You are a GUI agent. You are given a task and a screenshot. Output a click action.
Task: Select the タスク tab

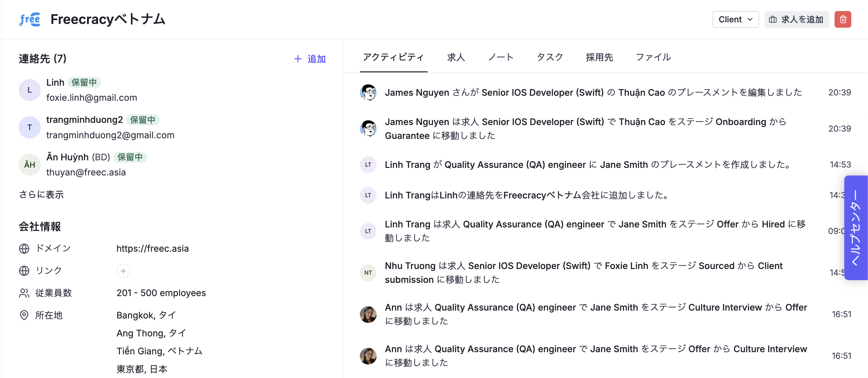(x=549, y=57)
